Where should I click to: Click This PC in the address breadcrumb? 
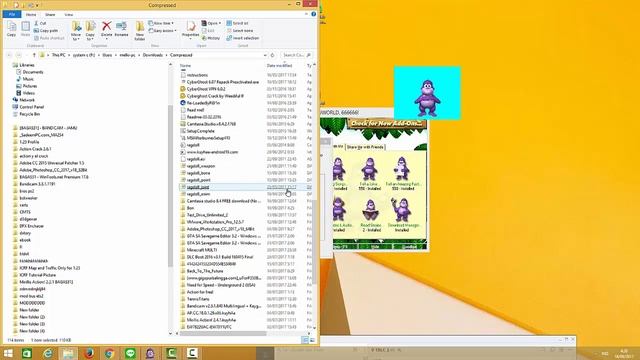coord(58,55)
